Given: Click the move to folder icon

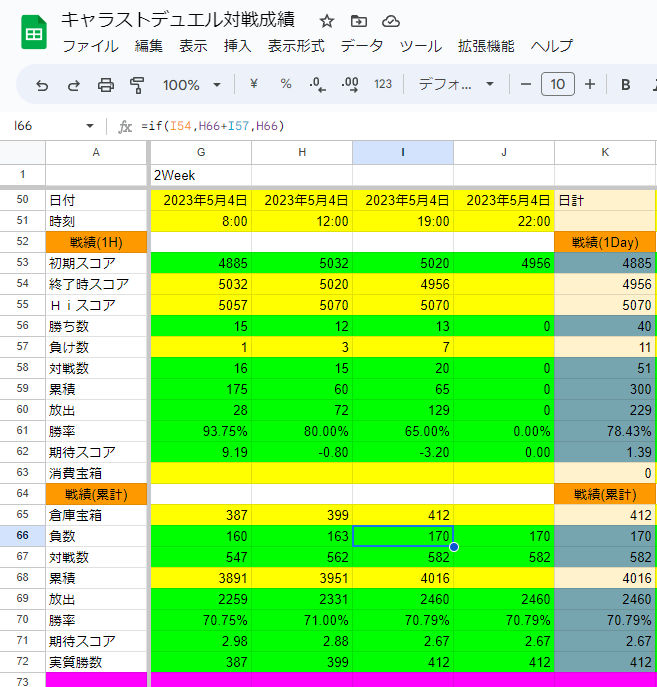Looking at the screenshot, I should coord(358,21).
